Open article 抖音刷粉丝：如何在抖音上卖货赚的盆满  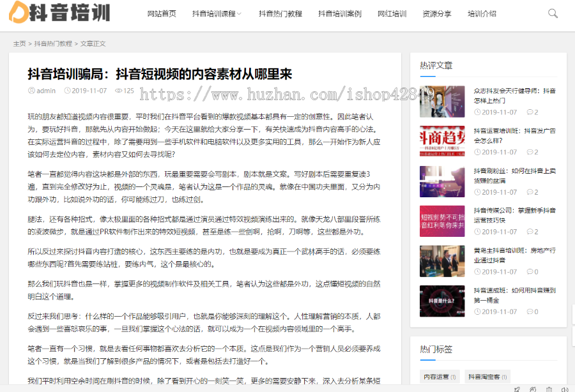[514, 176]
